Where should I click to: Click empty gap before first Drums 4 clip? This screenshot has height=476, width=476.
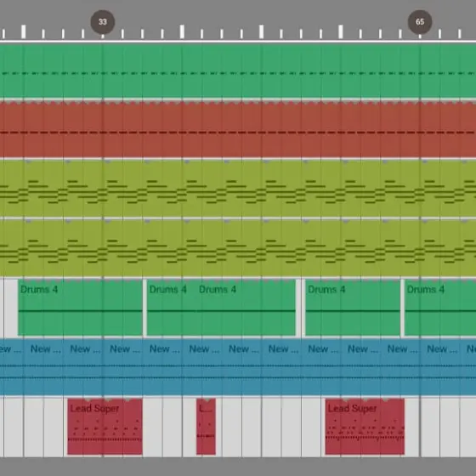coord(10,308)
